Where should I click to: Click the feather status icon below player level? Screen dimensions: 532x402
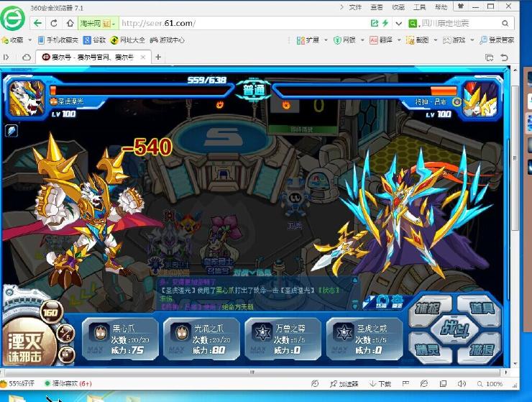coord(12,131)
